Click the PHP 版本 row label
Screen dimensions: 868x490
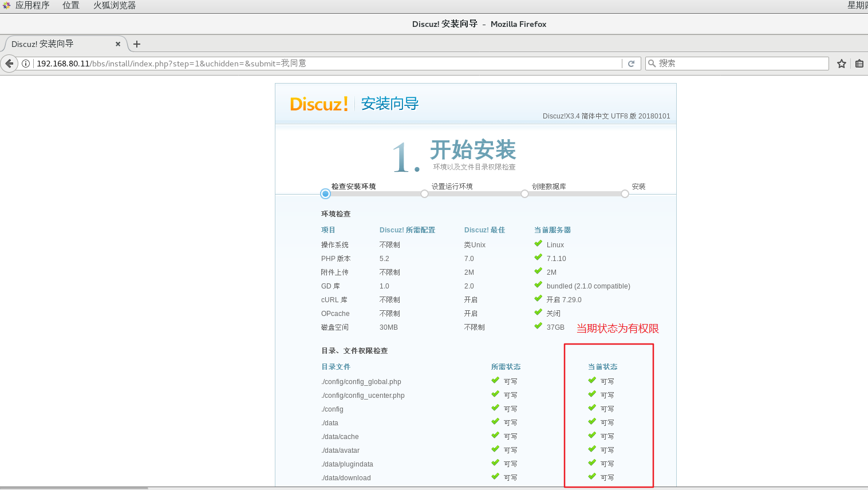[336, 259]
